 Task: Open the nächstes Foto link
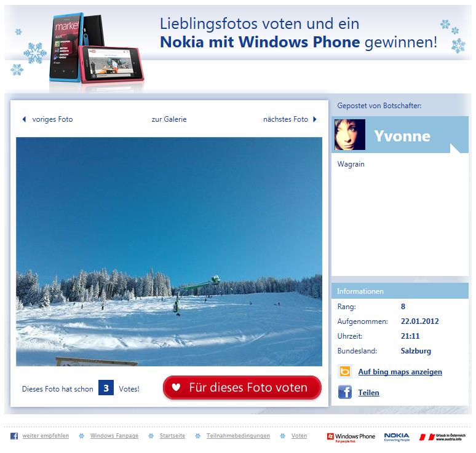[x=285, y=119]
